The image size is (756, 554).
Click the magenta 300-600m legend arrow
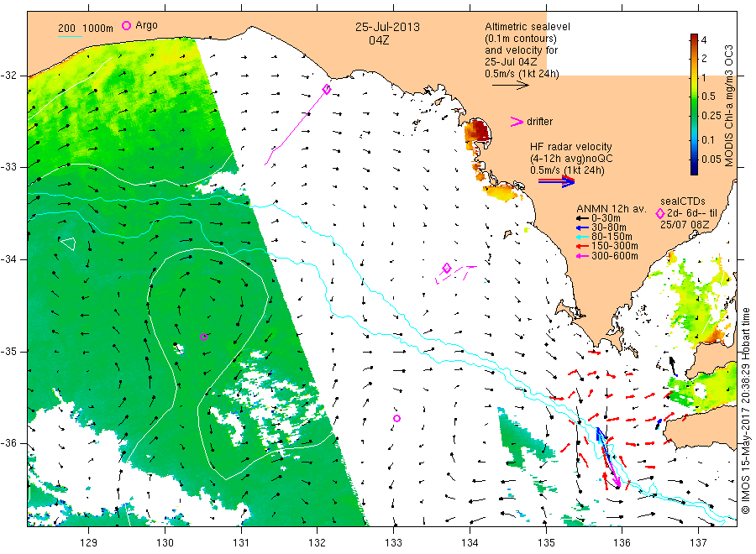[583, 256]
